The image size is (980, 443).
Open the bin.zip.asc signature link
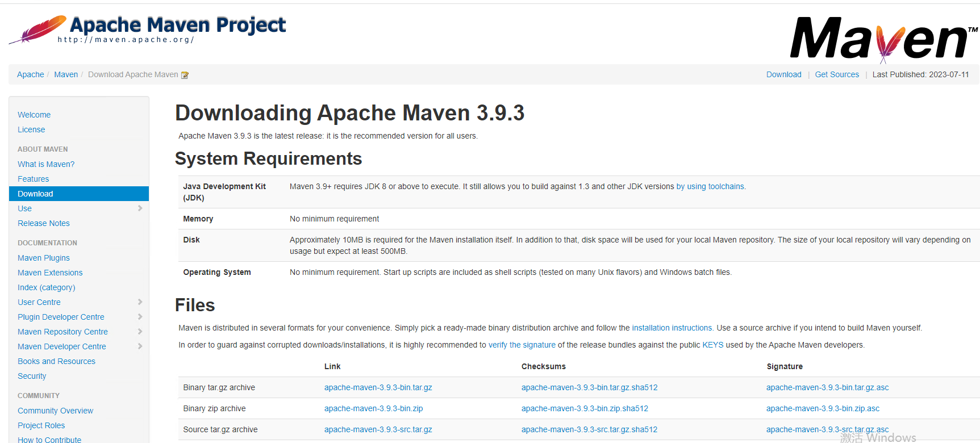(823, 408)
